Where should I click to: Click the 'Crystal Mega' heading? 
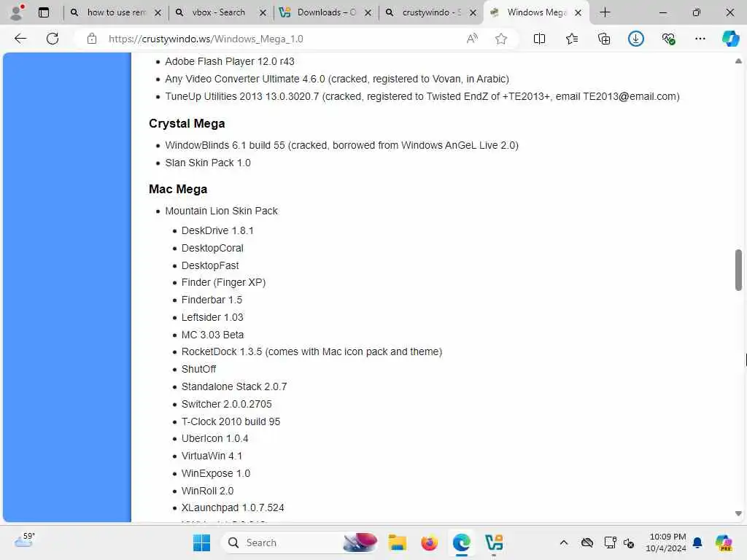187,124
